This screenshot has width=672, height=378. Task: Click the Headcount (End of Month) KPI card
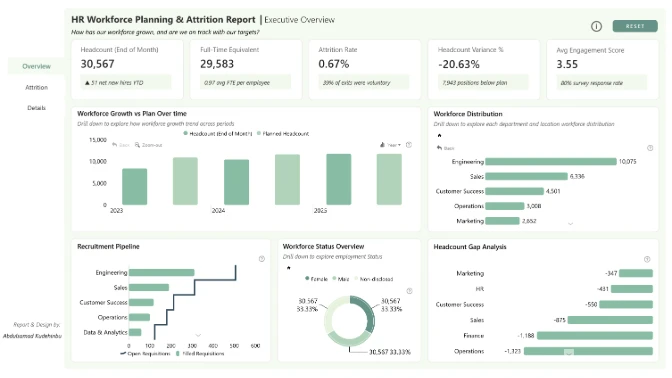(127, 69)
